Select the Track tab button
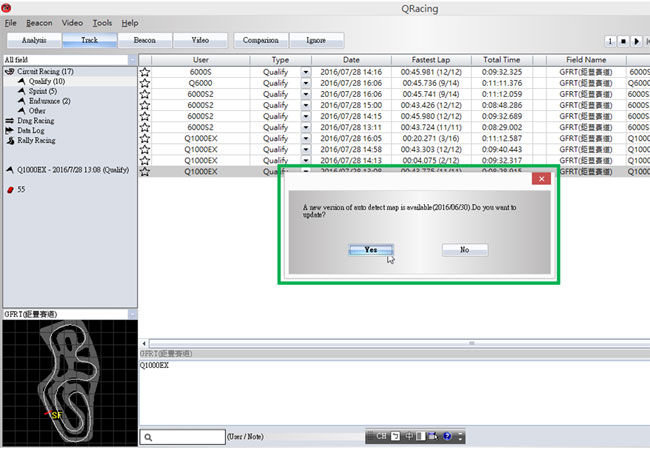This screenshot has width=650, height=450. point(90,40)
